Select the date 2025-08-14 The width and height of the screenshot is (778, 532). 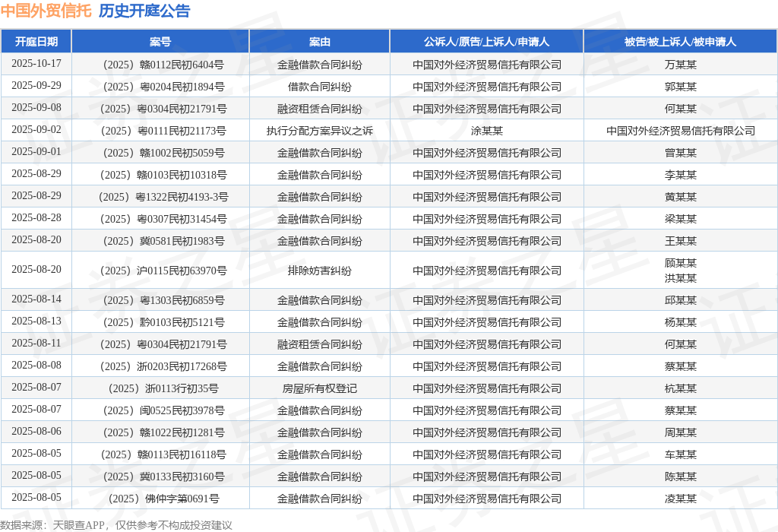pos(36,299)
